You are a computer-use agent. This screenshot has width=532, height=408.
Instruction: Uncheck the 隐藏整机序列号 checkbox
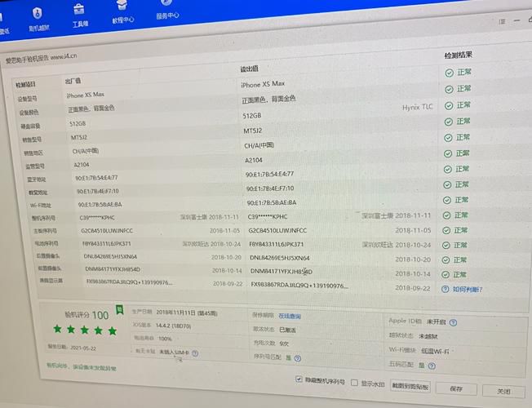coord(299,379)
